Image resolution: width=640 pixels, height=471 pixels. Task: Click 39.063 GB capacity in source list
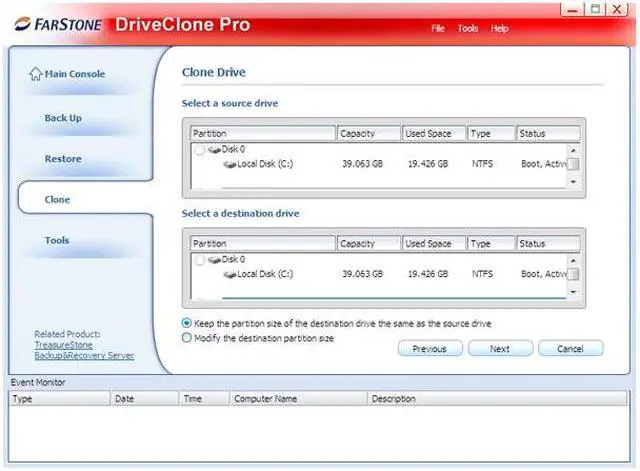point(362,164)
